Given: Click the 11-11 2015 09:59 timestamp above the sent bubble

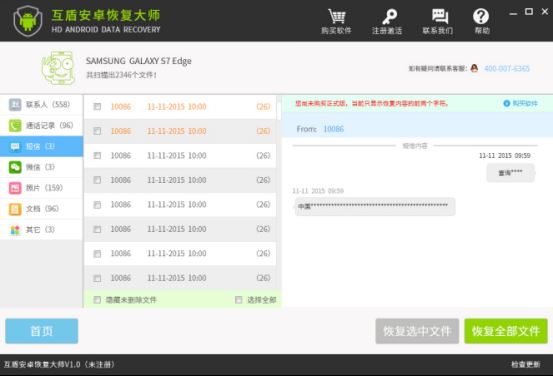Looking at the screenshot, I should click(x=505, y=156).
